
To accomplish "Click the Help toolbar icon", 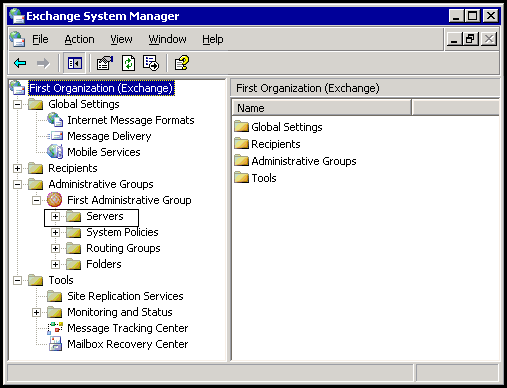I will pos(182,63).
